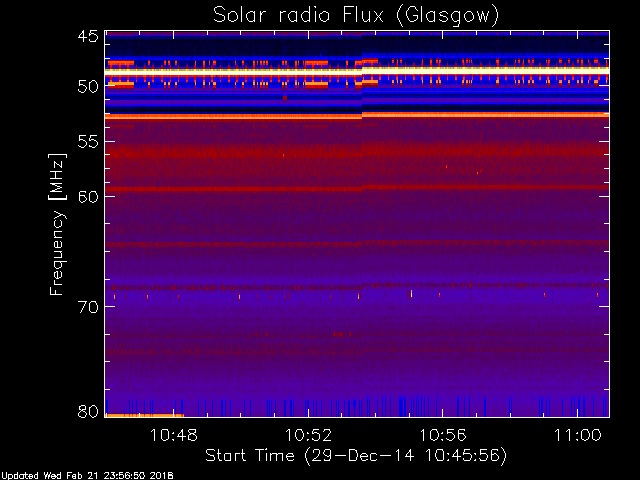
Task: Click the '45' frequency tick label
Action: [x=88, y=36]
